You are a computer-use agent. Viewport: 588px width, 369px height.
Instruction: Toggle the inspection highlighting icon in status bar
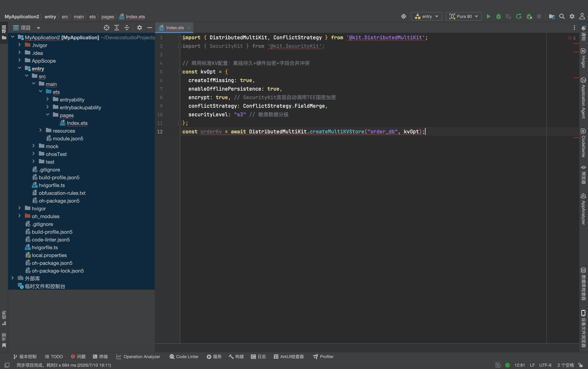click(498, 365)
